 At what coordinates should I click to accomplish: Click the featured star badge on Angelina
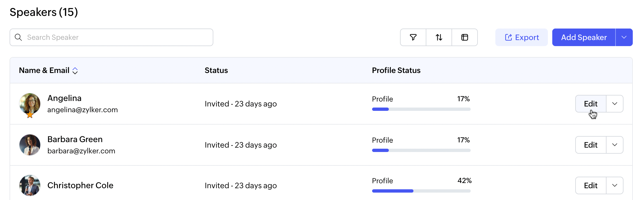coord(30,115)
